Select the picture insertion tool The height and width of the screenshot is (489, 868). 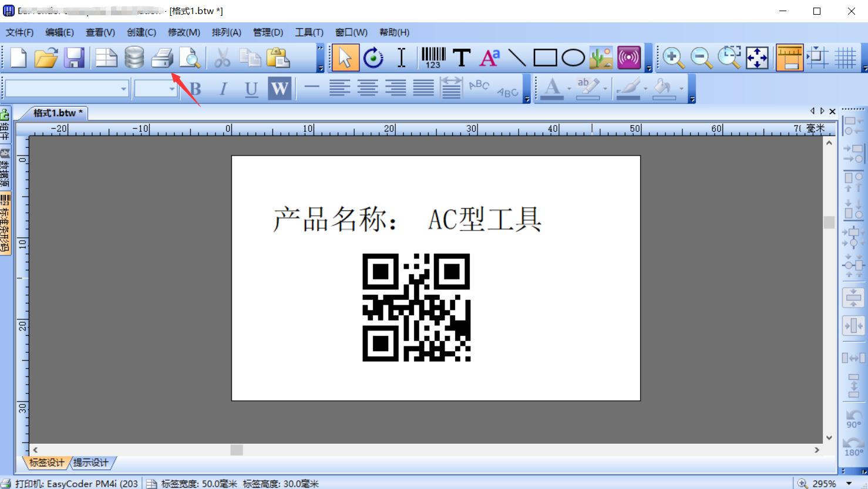(600, 57)
